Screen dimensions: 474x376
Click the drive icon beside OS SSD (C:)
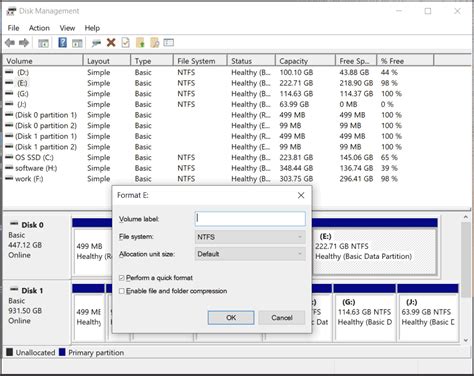[9, 157]
